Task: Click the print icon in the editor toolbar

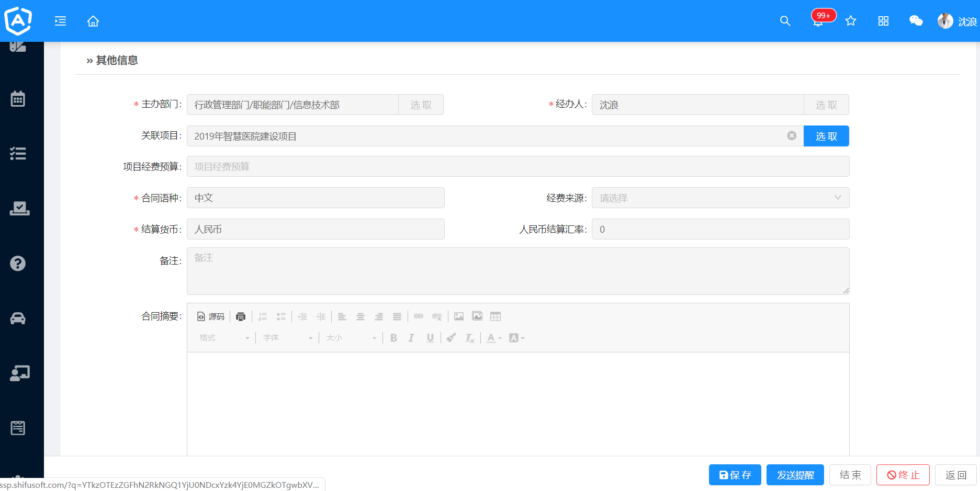Action: 241,316
